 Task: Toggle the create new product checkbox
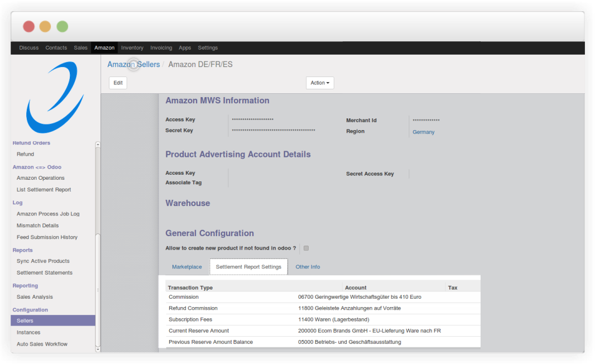tap(306, 248)
